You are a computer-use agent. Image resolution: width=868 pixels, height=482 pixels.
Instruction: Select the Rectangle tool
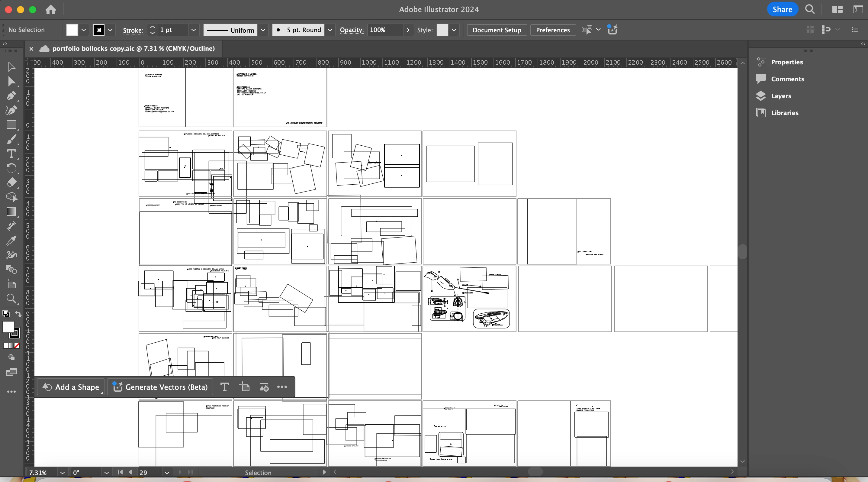[11, 125]
